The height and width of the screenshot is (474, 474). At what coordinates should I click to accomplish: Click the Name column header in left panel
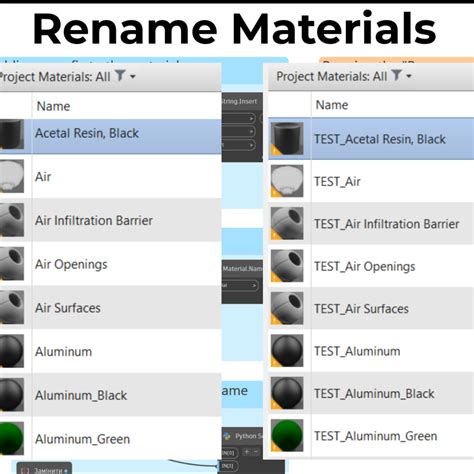click(x=53, y=106)
